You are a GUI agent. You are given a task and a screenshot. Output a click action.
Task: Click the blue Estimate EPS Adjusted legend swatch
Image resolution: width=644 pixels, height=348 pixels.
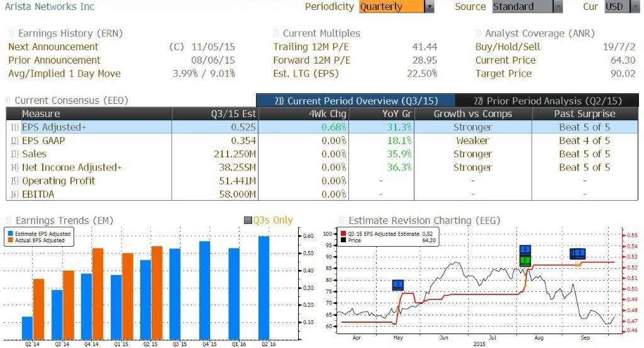click(x=11, y=233)
